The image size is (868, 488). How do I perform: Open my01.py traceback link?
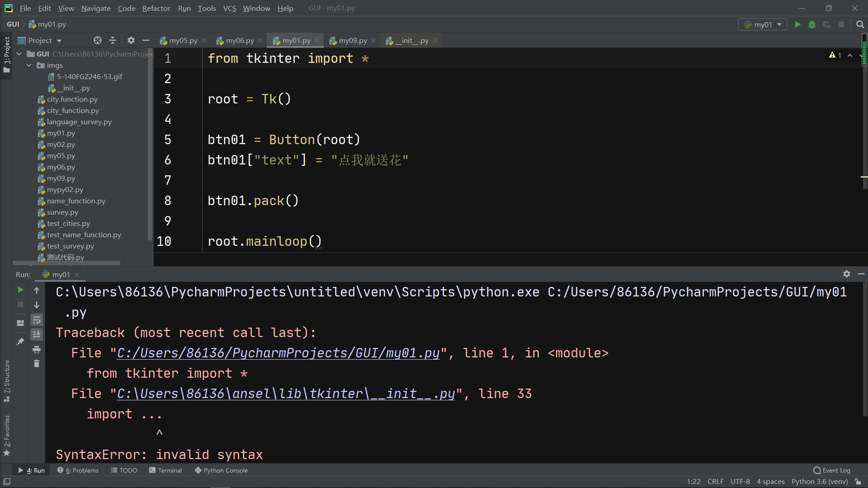pyautogui.click(x=278, y=353)
